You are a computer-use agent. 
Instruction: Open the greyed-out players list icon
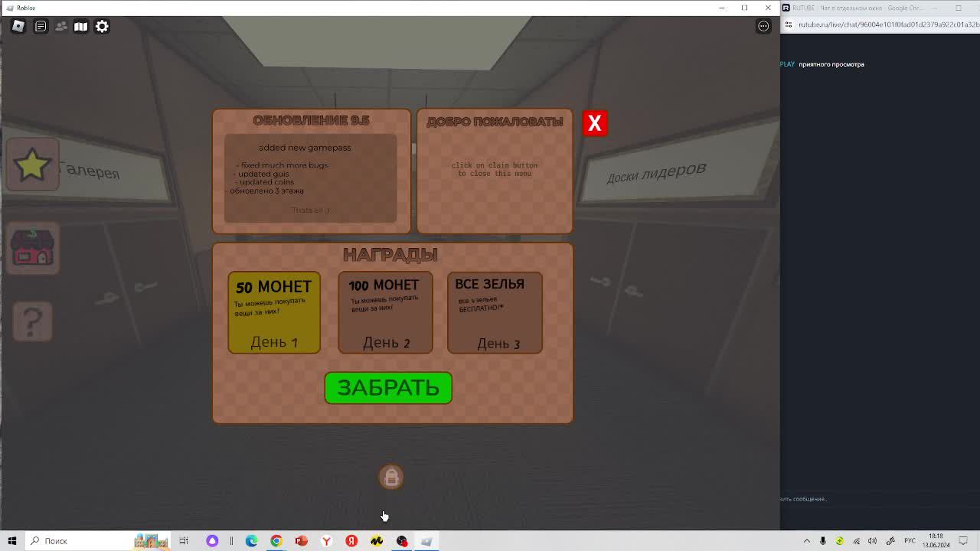coord(61,26)
